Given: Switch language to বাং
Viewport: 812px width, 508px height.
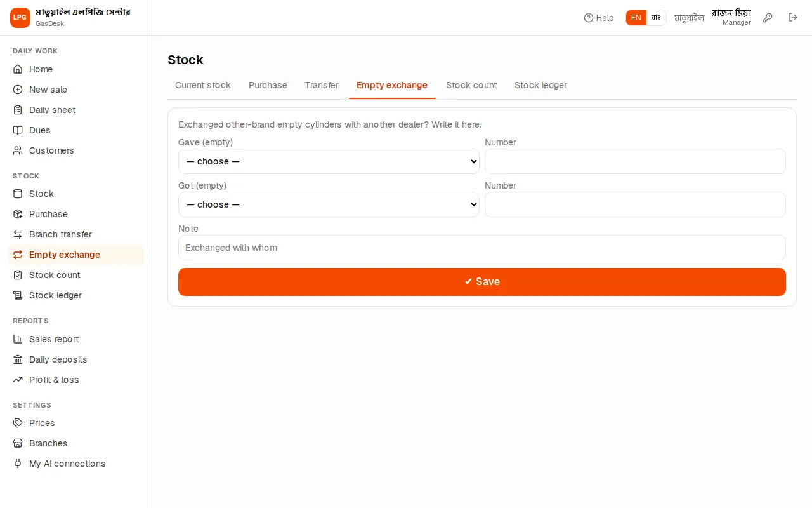Looking at the screenshot, I should [x=656, y=18].
